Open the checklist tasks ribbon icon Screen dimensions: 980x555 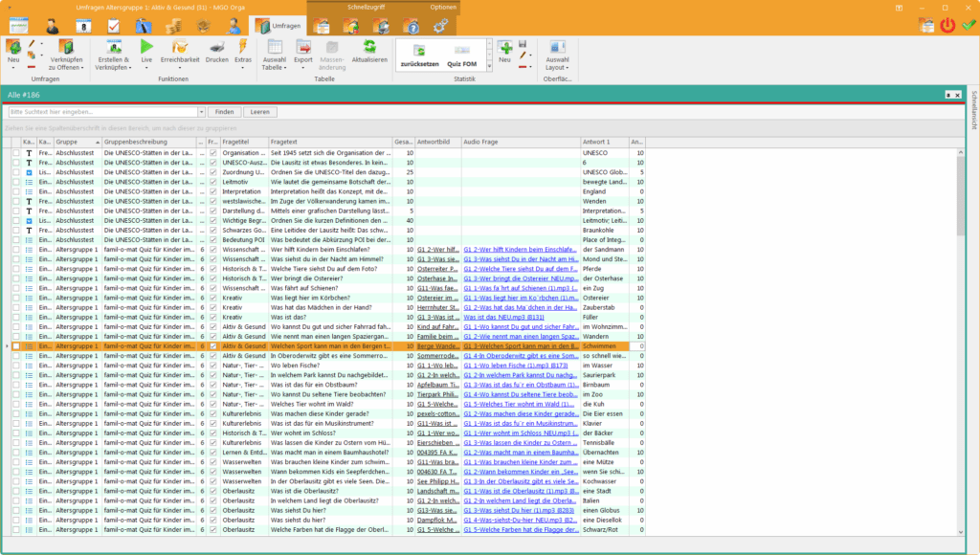coord(113,26)
